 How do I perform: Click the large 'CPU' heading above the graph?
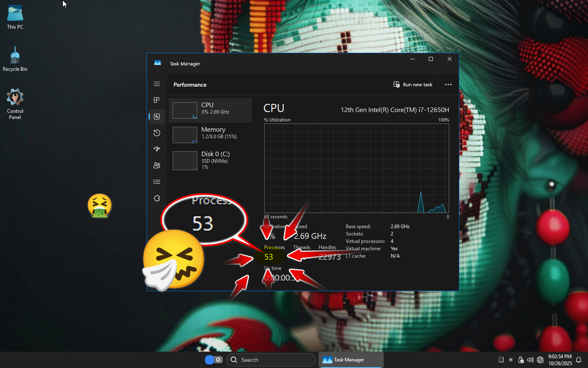(274, 108)
